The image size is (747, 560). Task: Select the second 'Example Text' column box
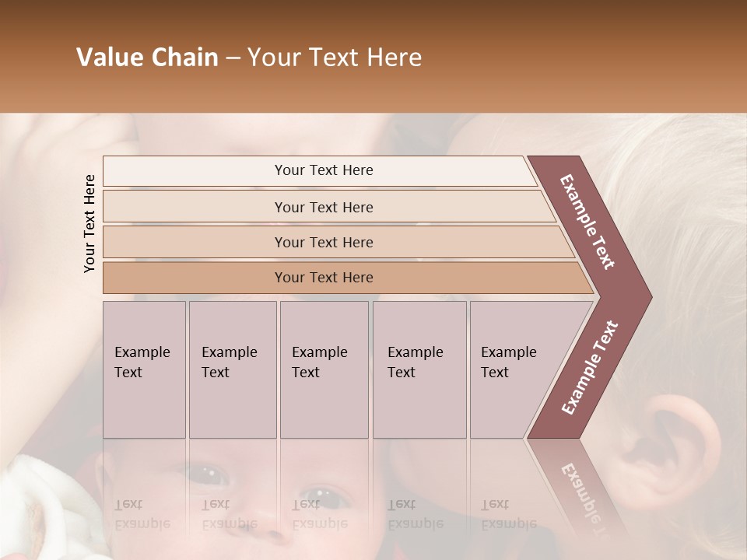click(233, 369)
